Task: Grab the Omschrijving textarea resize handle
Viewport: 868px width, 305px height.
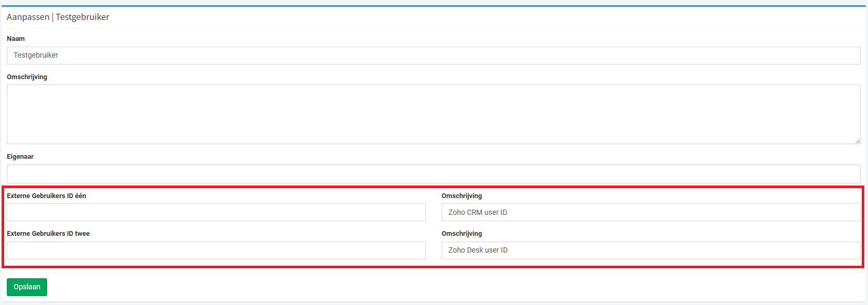Action: click(x=858, y=141)
